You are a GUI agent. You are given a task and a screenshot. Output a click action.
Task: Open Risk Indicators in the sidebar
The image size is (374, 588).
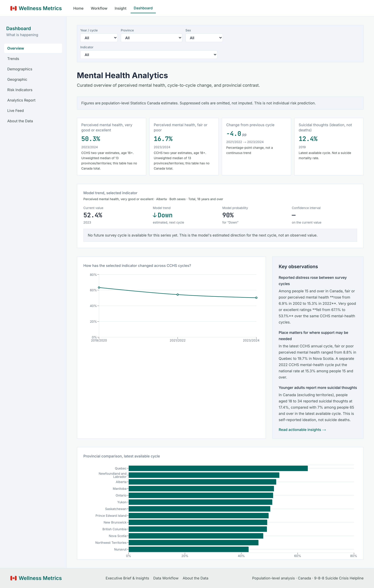[x=33, y=90]
